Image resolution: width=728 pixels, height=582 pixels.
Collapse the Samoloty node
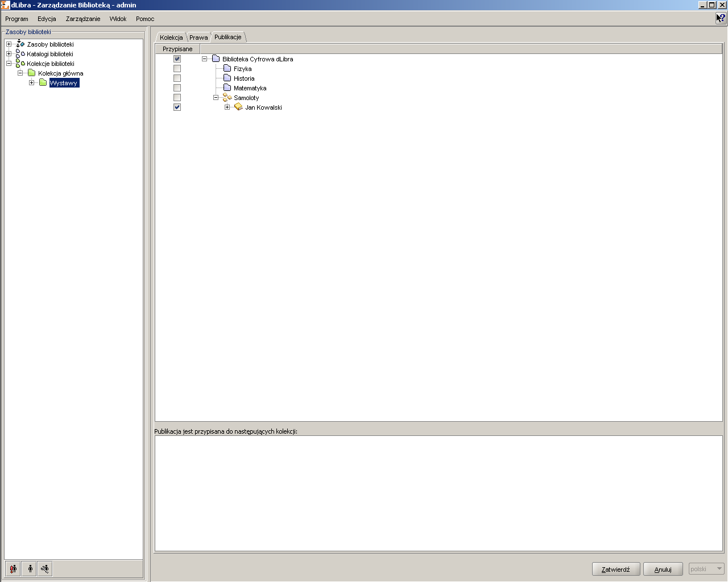click(x=216, y=98)
